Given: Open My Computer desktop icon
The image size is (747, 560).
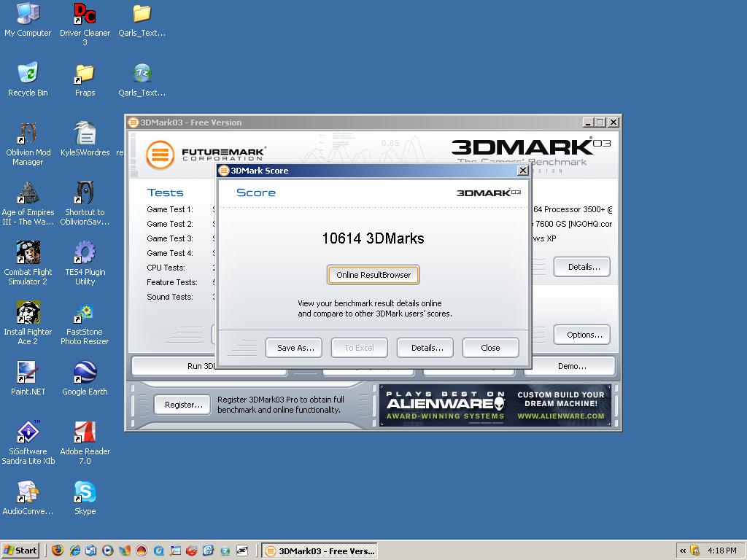Looking at the screenshot, I should point(28,20).
